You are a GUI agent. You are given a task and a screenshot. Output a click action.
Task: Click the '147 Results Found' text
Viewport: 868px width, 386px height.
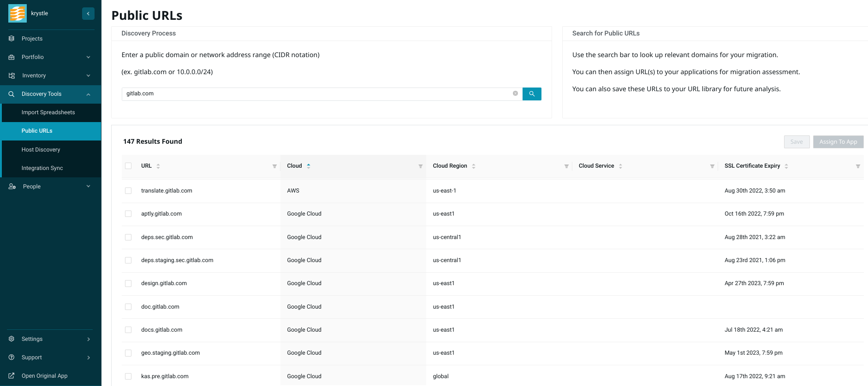coord(153,141)
